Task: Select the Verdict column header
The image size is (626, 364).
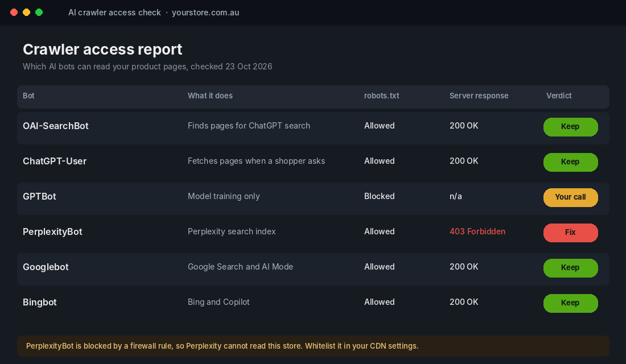Action: pyautogui.click(x=558, y=96)
